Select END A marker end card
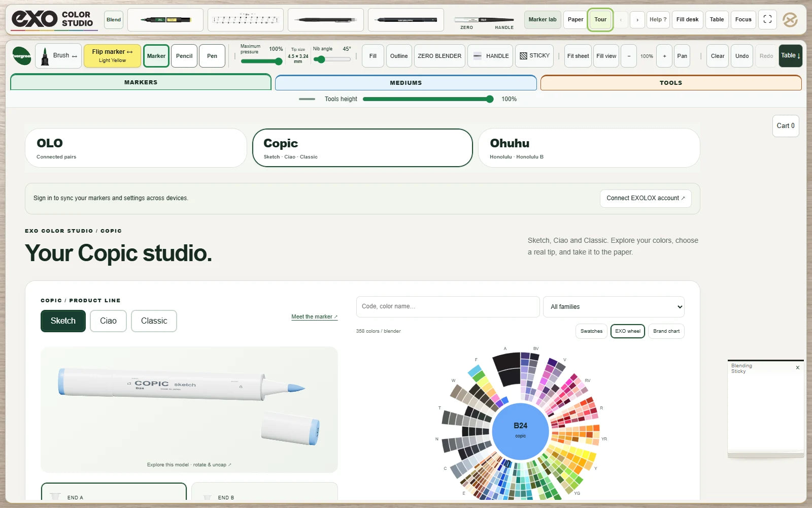The height and width of the screenshot is (508, 812). click(114, 492)
